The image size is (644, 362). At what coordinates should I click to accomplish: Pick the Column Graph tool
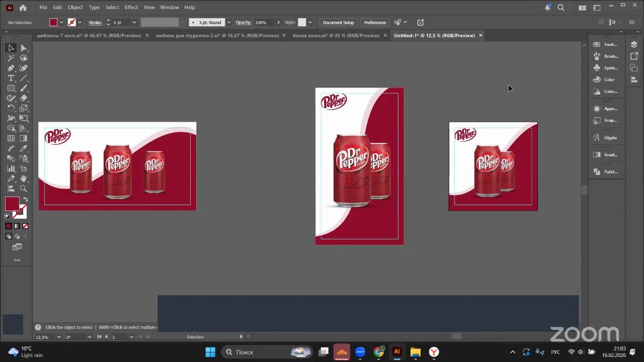tap(11, 169)
